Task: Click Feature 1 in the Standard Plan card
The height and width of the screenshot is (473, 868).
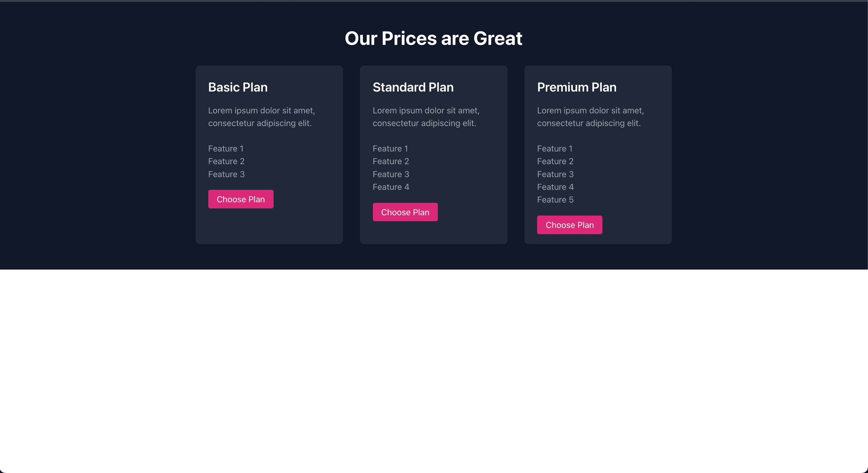Action: 390,149
